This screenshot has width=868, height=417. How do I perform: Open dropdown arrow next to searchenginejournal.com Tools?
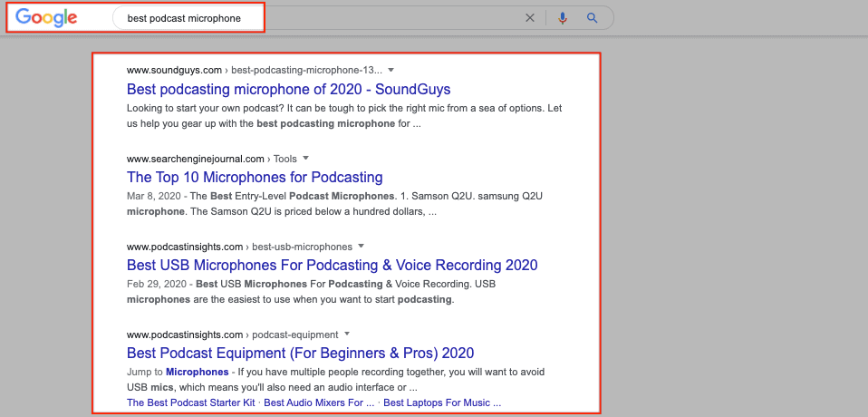click(306, 159)
